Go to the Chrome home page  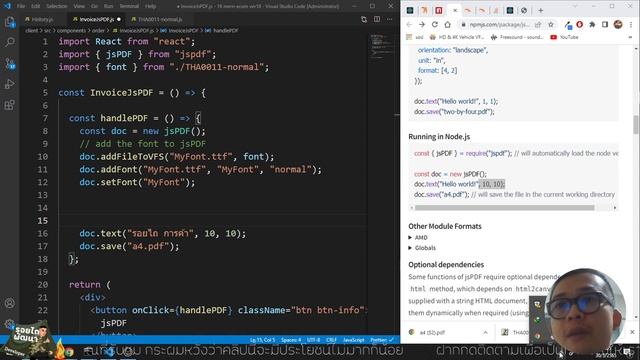pyautogui.click(x=448, y=24)
